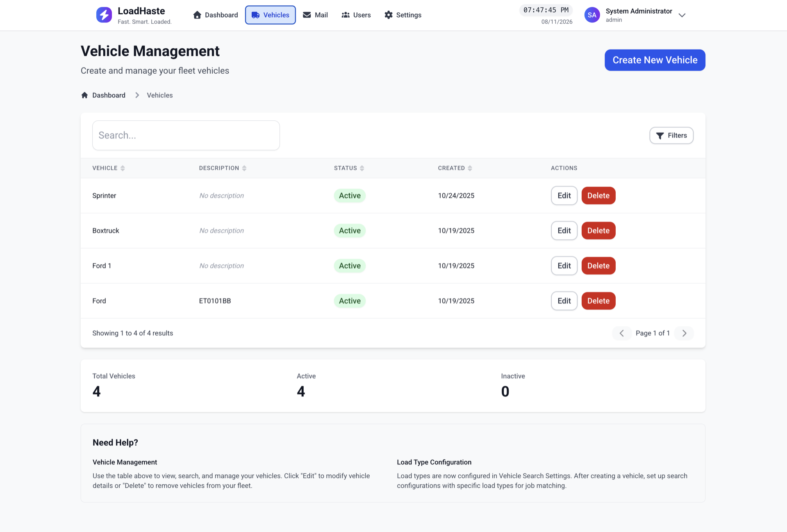This screenshot has width=787, height=532.
Task: Delete the Boxtruck vehicle
Action: pos(598,231)
